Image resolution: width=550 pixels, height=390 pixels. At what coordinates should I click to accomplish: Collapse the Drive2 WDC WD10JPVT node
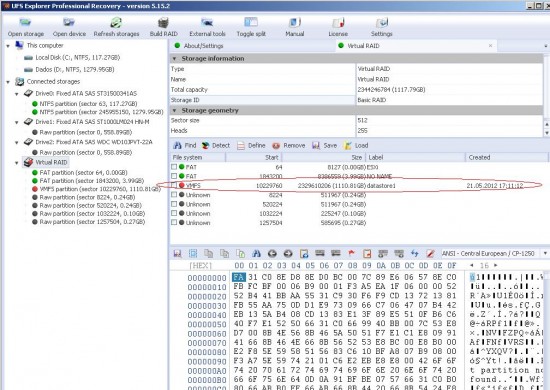pyautogui.click(x=16, y=143)
